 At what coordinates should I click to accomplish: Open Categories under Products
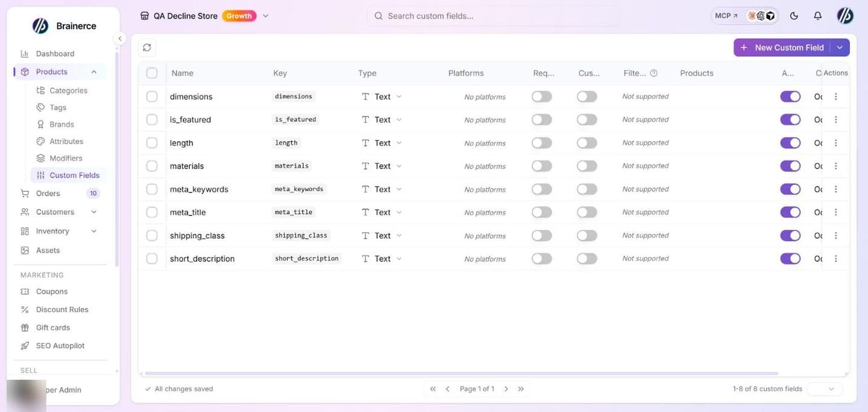click(68, 90)
